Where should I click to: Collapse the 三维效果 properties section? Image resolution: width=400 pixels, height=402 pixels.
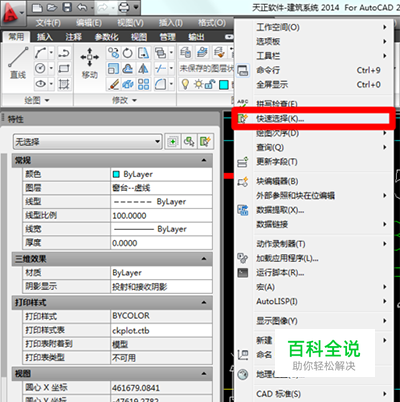pyautogui.click(x=204, y=259)
